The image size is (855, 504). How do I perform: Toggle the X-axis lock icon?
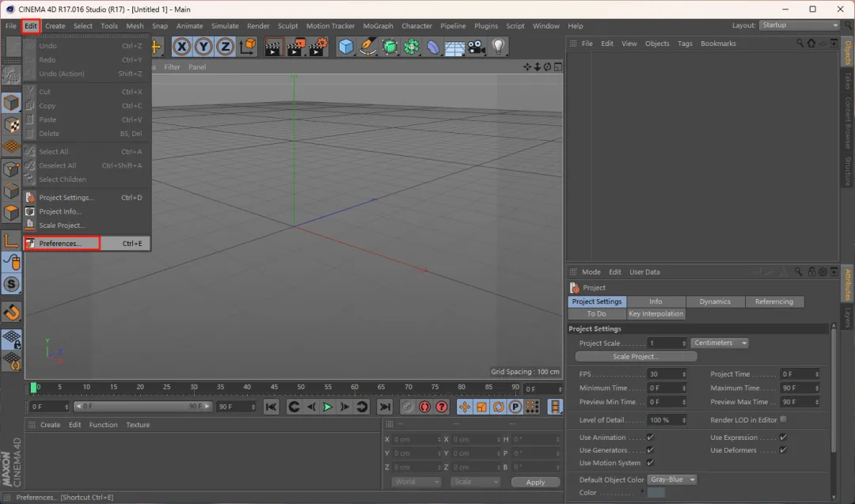(x=182, y=47)
